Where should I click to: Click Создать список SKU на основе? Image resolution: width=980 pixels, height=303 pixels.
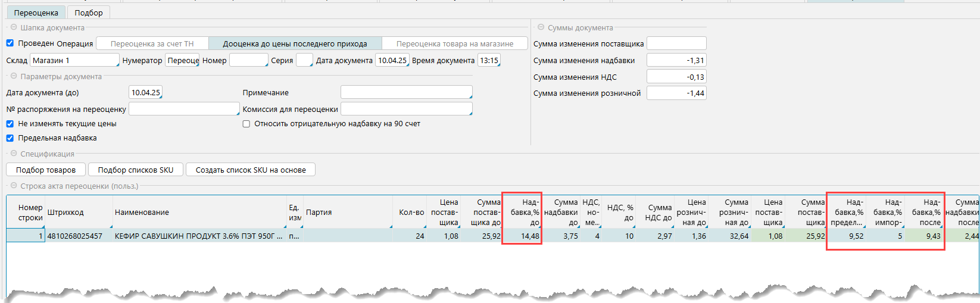251,170
